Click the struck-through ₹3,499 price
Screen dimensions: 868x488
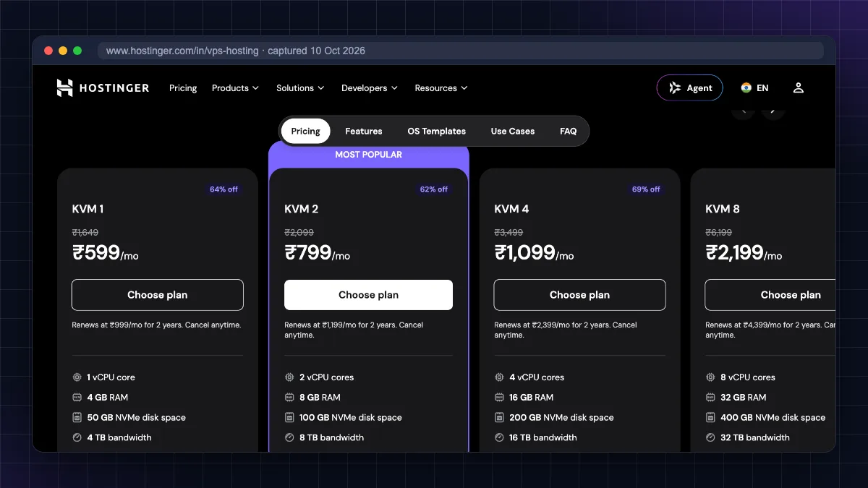tap(509, 233)
